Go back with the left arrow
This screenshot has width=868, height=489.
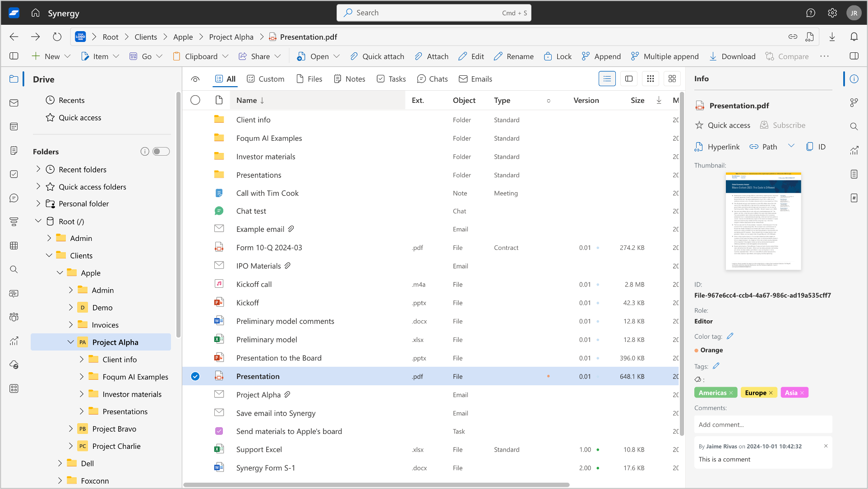coord(14,37)
